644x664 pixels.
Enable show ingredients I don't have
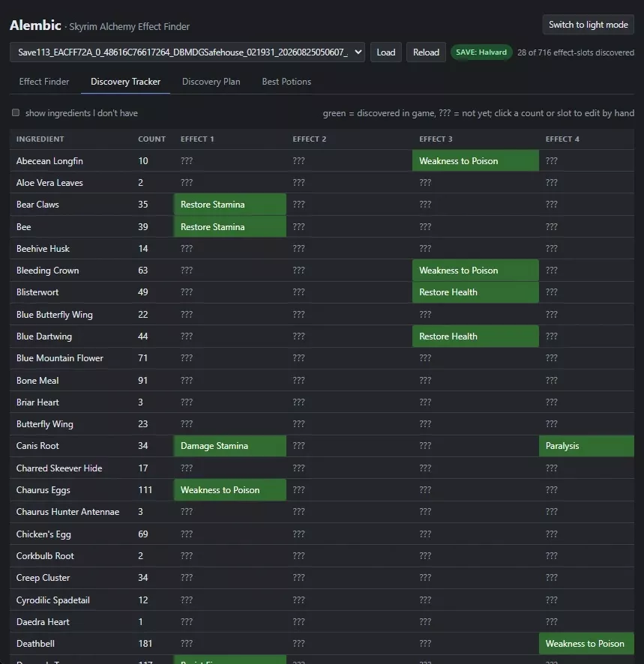[x=16, y=112]
